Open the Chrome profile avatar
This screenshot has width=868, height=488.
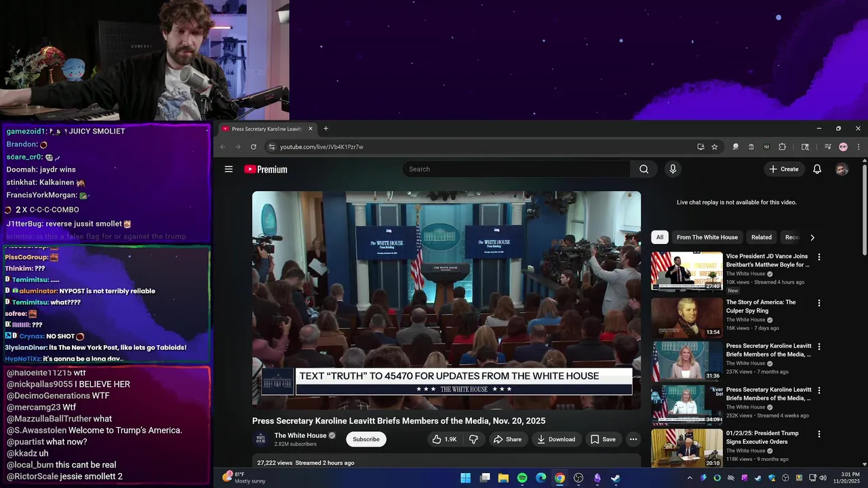843,147
